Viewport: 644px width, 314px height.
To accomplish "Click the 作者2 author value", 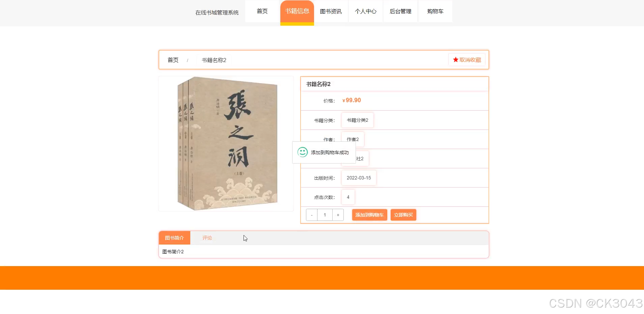I will click(353, 139).
